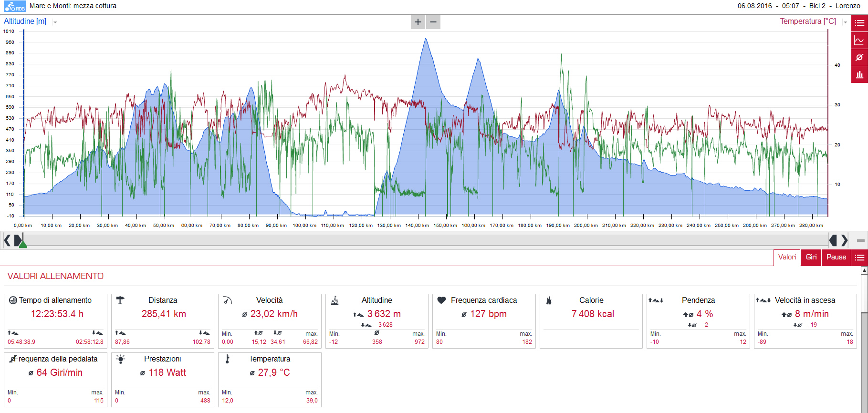The image size is (868, 413).
Task: Click the RDB cyclist logo icon
Action: pos(15,6)
